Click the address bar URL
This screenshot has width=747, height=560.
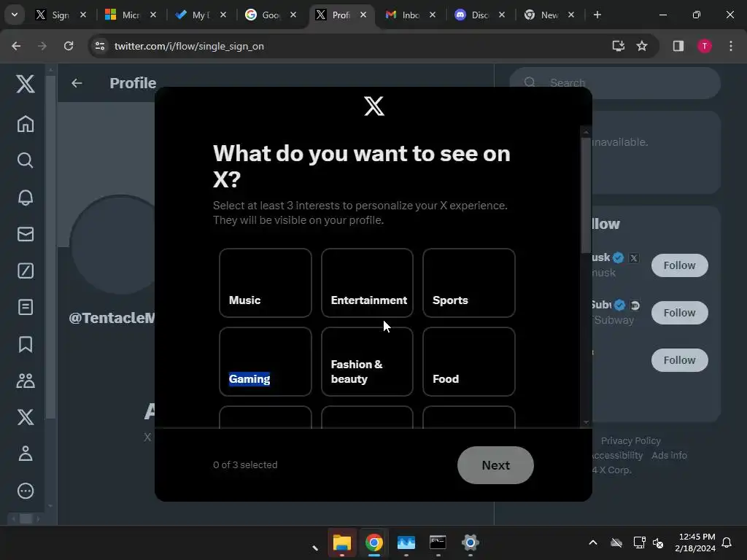(x=189, y=46)
